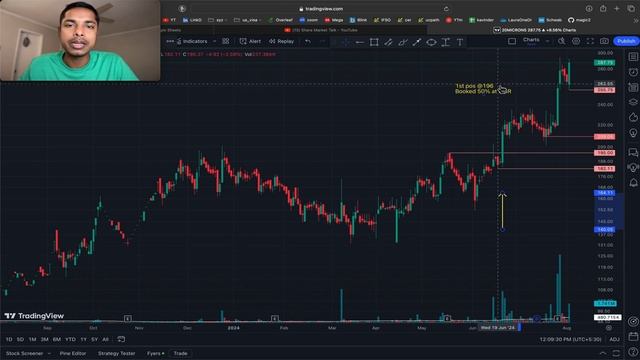Switch to the 20MICRONS Charts browser tab
Image resolution: width=640 pixels, height=360 pixels.
[535, 30]
